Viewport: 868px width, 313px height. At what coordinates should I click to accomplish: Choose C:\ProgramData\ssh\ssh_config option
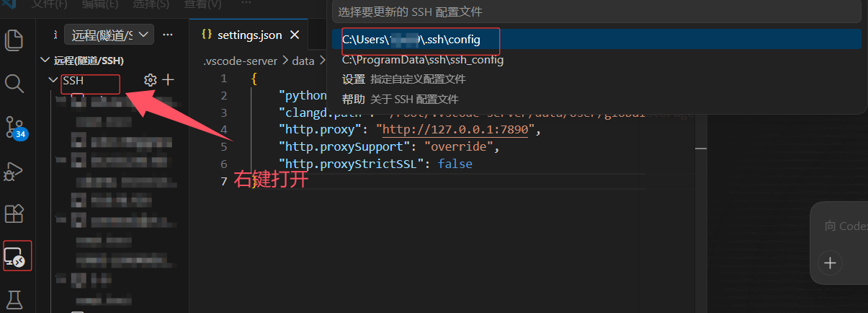pyautogui.click(x=596, y=60)
